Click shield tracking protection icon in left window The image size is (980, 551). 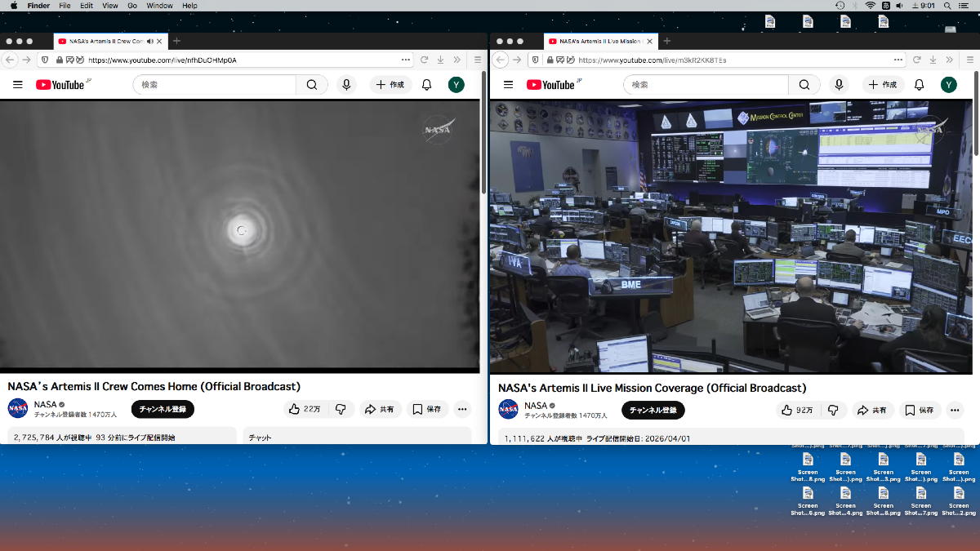coord(45,60)
